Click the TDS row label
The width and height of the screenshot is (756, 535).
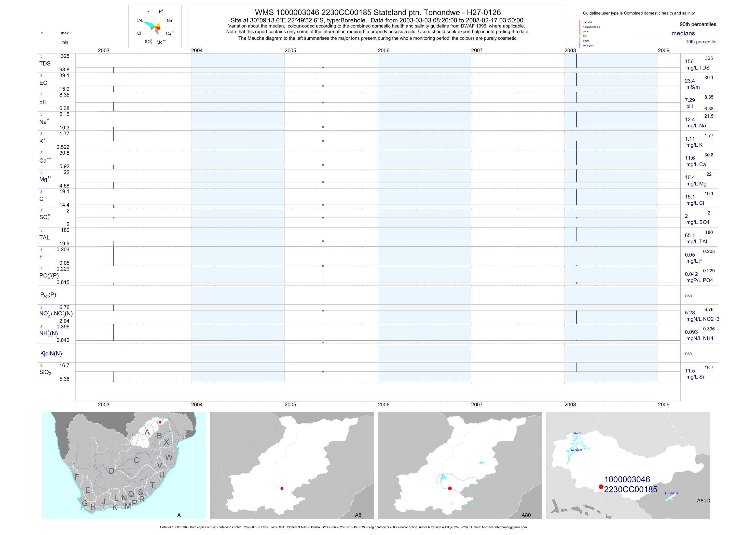(45, 64)
